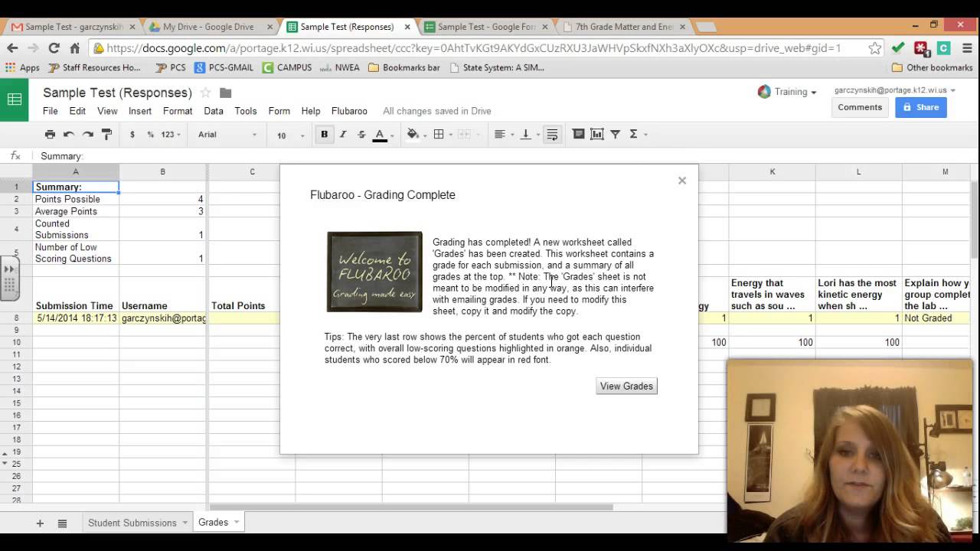
Task: Move document using folder icon
Action: point(225,93)
